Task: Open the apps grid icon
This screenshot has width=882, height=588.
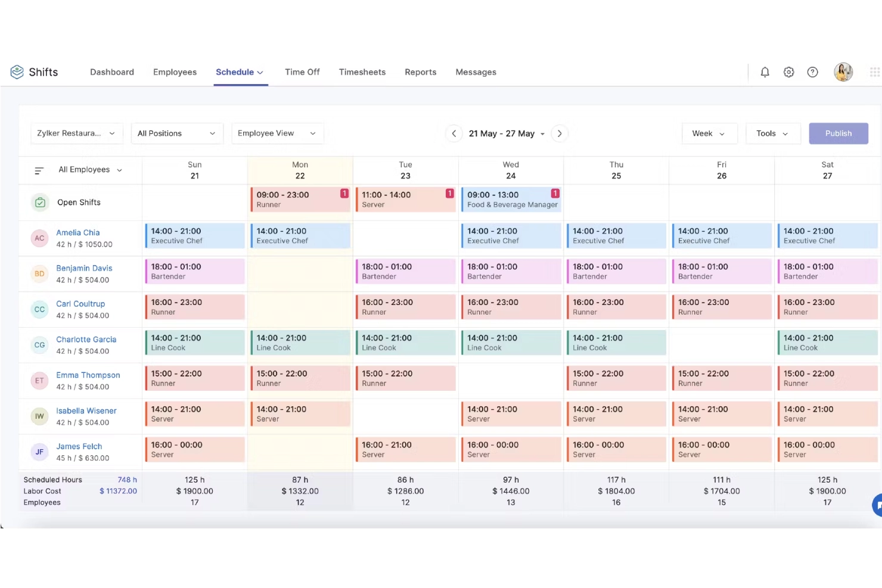Action: click(x=874, y=72)
